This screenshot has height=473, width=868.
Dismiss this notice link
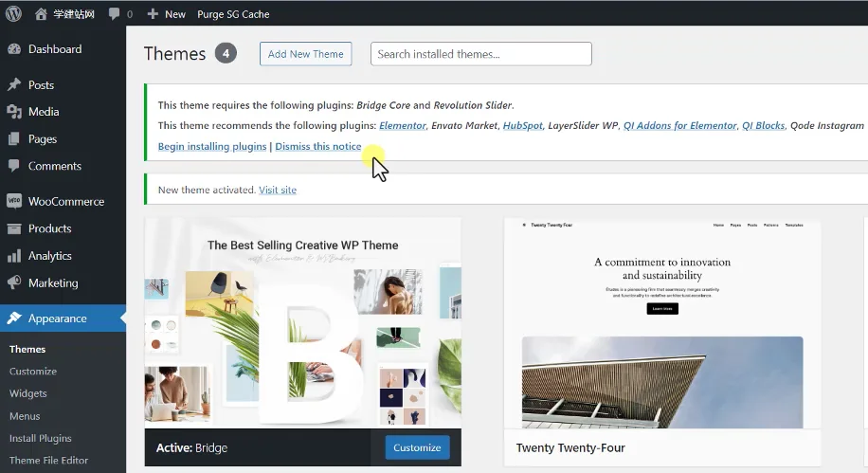click(x=318, y=146)
